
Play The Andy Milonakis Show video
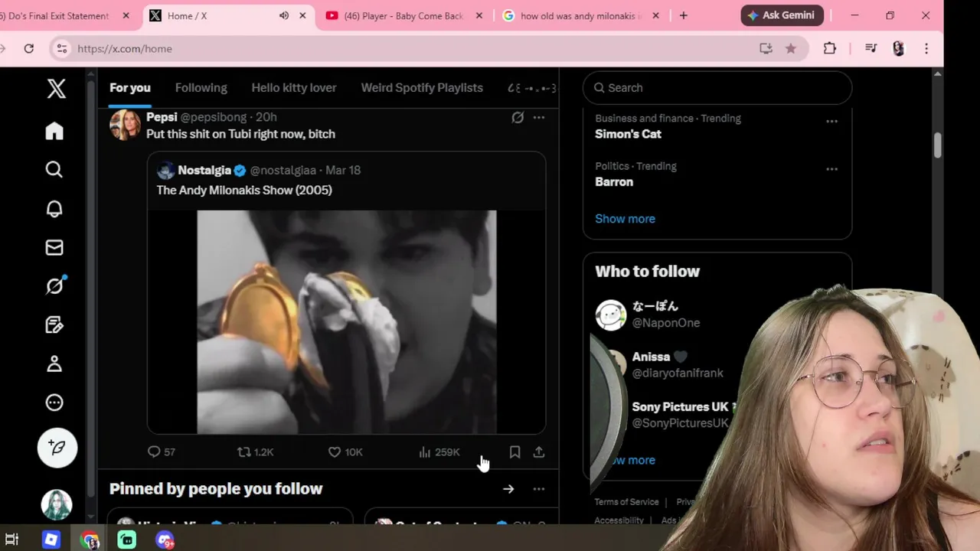click(347, 322)
